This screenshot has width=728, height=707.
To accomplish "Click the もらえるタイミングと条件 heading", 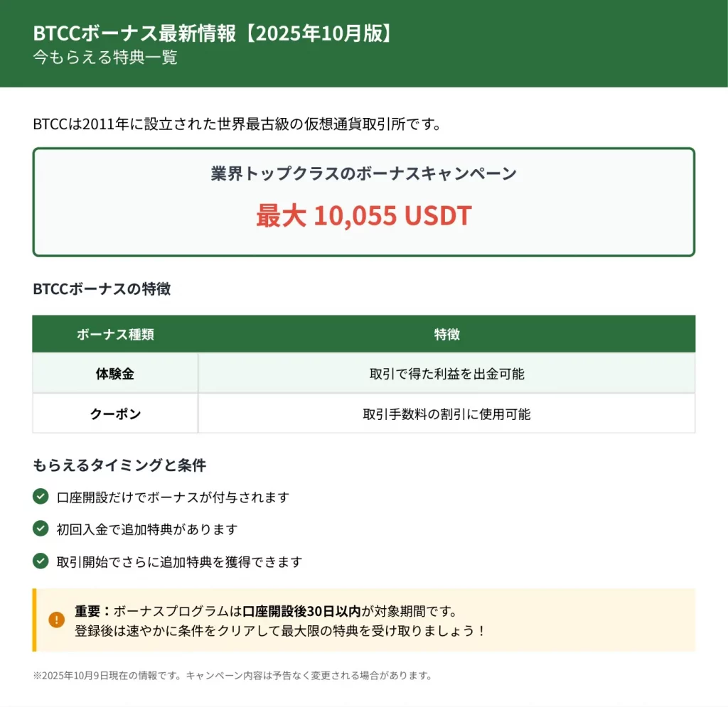I will point(119,465).
